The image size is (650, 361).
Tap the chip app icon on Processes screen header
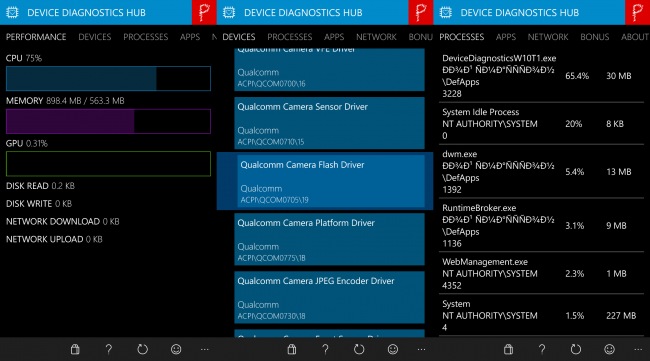[446, 12]
